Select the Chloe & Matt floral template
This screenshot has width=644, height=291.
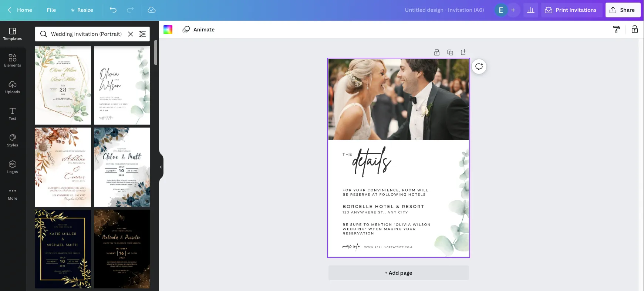tap(122, 167)
